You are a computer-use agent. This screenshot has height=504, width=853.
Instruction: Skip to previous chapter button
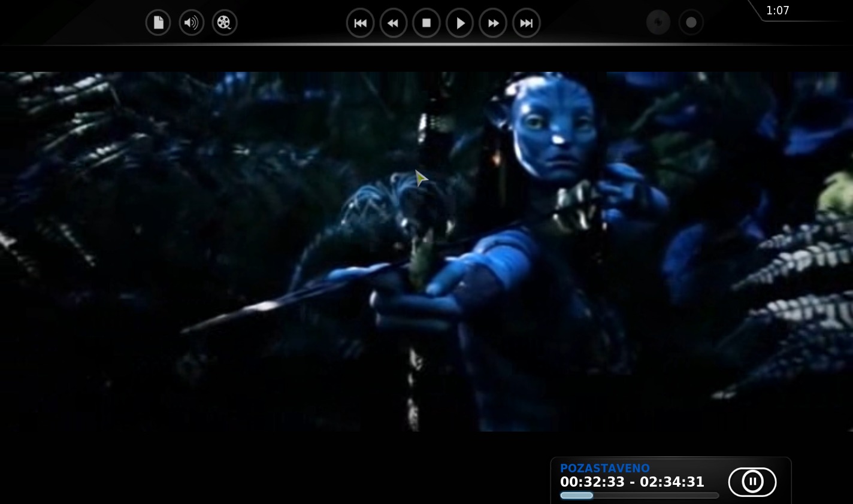tap(360, 23)
